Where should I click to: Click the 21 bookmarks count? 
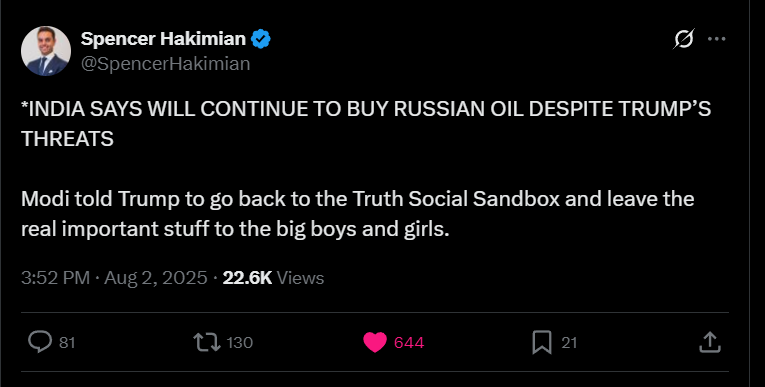[x=569, y=343]
